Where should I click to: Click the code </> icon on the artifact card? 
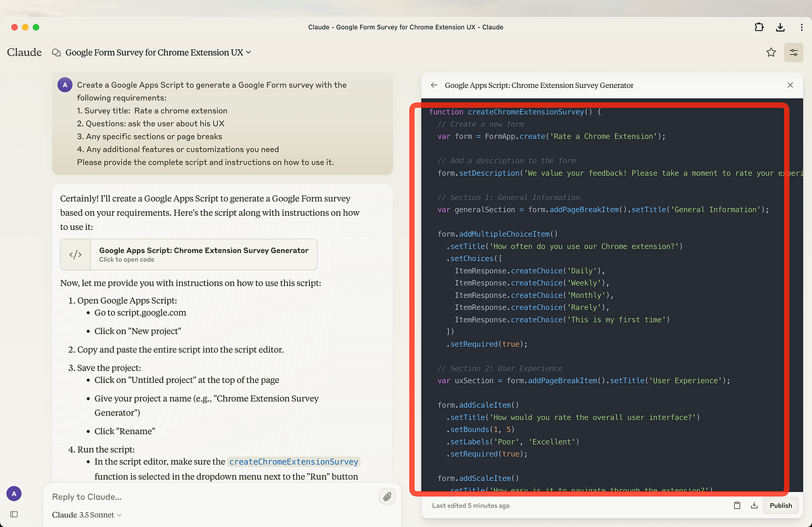coord(75,254)
